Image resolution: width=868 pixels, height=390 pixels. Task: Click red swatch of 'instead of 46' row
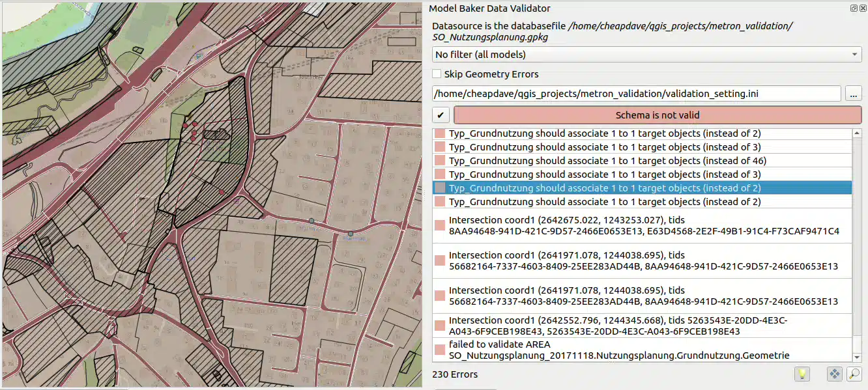point(440,161)
